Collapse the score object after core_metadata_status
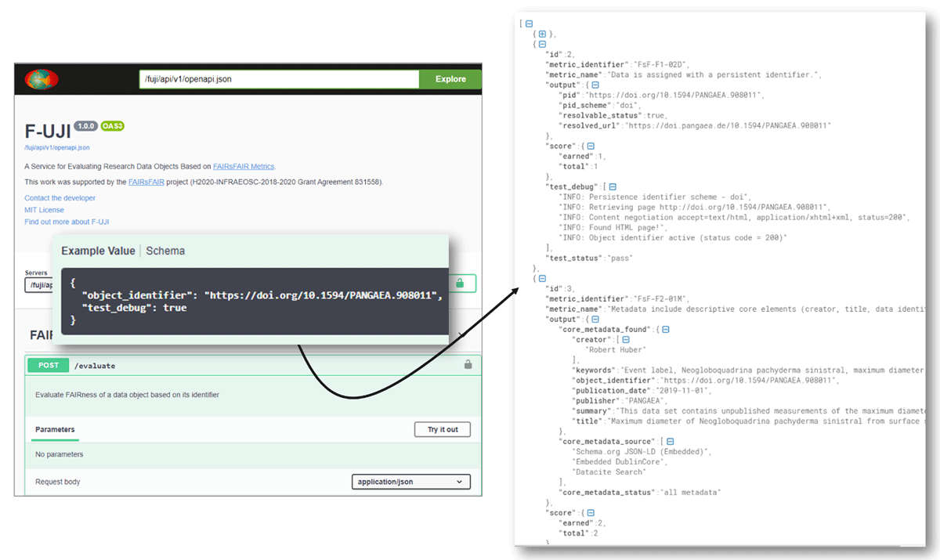Viewport: 940px width, 560px height. tap(591, 512)
